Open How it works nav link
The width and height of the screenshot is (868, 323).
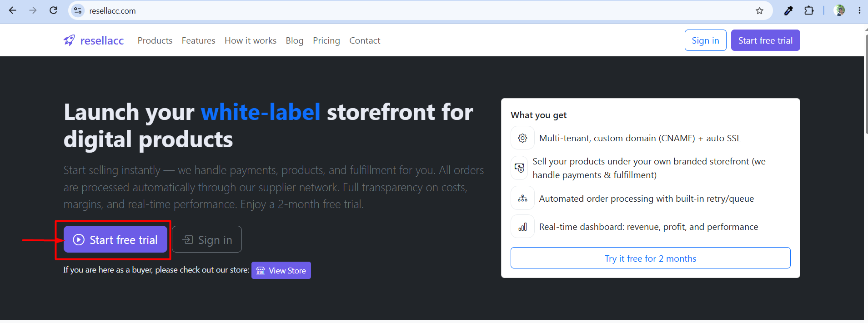pyautogui.click(x=251, y=40)
